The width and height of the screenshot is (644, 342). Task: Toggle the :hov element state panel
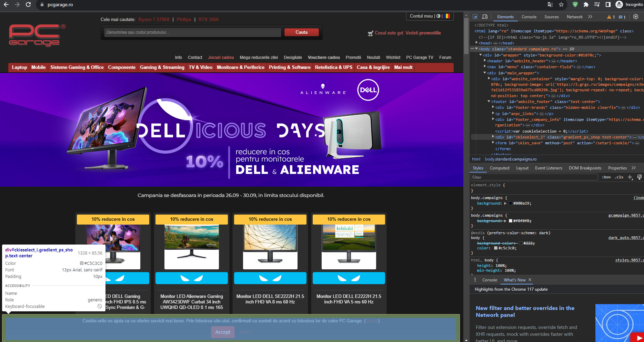click(606, 177)
